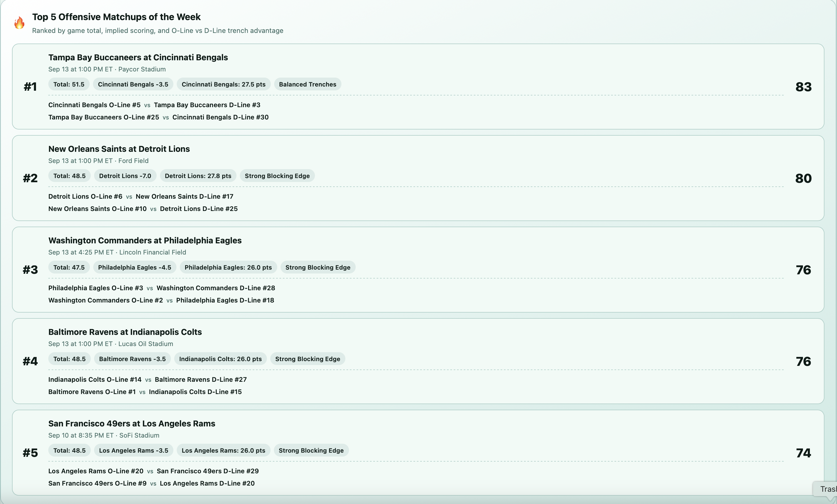The width and height of the screenshot is (837, 504).
Task: Click 'Sep 13 at 1:00 PM ET · Paycor Stadium'
Action: point(107,69)
